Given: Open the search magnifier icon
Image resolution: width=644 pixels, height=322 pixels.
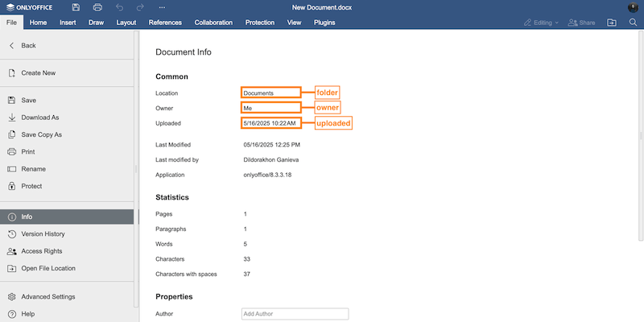Looking at the screenshot, I should (x=633, y=23).
